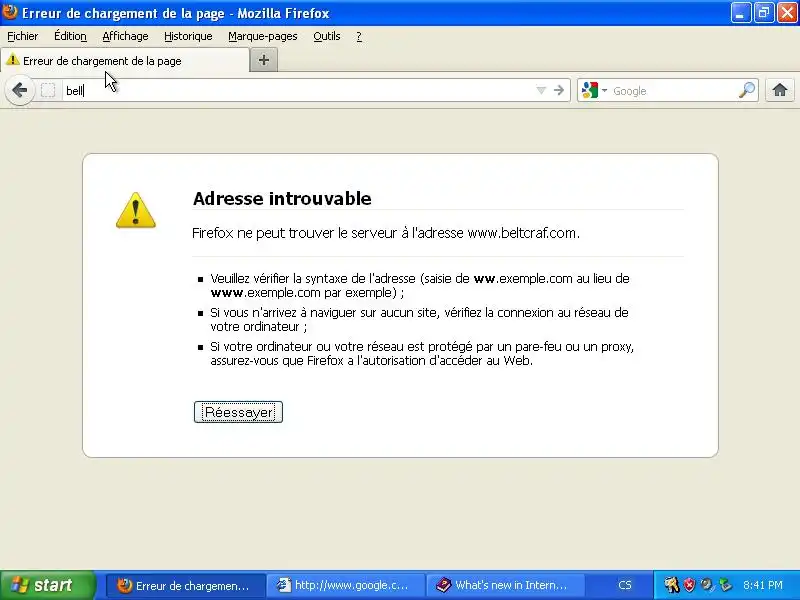Viewport: 800px width, 600px height.
Task: Click the CS language indicator
Action: (624, 585)
